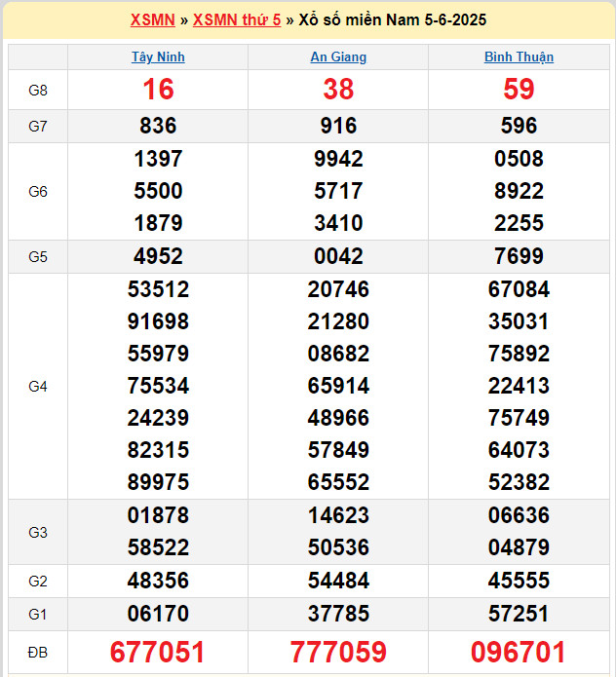The width and height of the screenshot is (616, 677).
Task: Click G4 number 67084
Action: (519, 289)
